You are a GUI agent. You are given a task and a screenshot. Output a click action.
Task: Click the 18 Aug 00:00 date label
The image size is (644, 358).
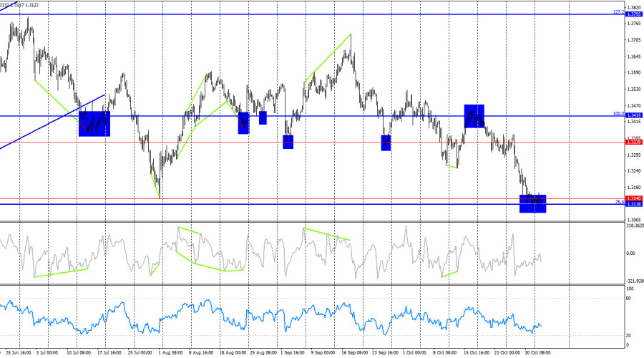[233, 353]
